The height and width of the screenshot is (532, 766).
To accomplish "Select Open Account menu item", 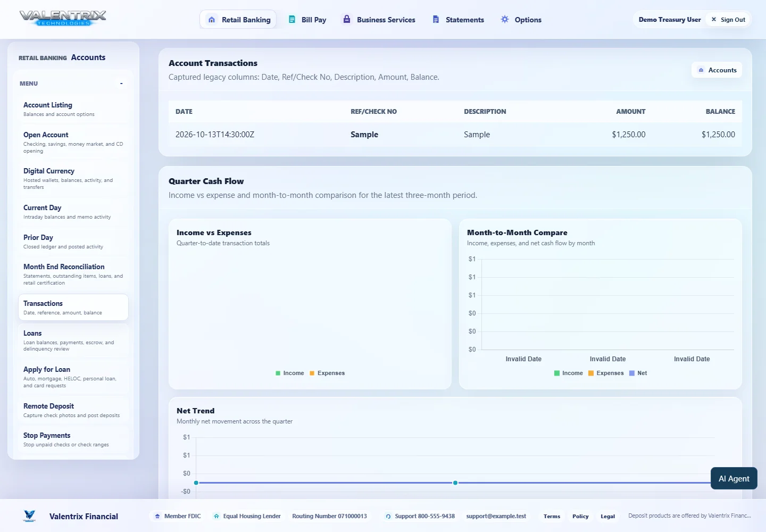I will [73, 142].
